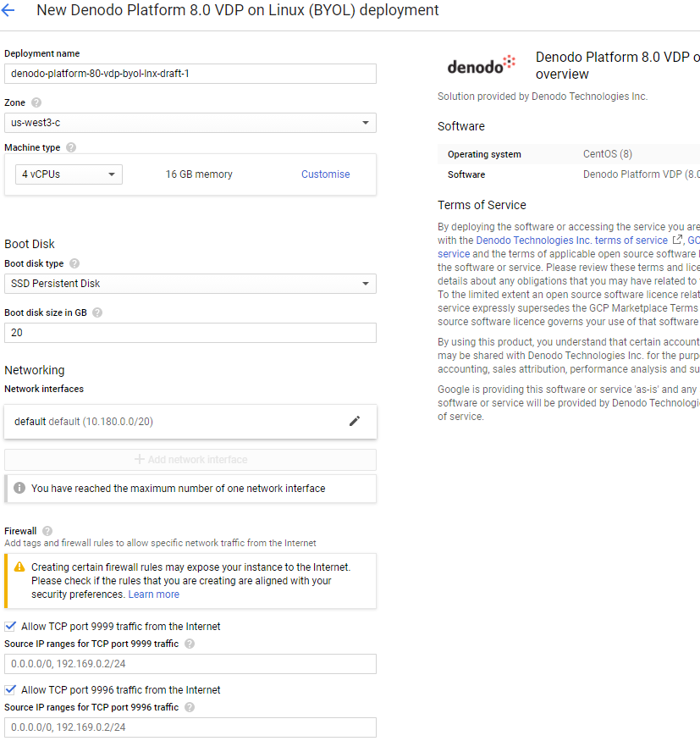Open help icon next to Firewall heading
The height and width of the screenshot is (741, 700).
pos(47,531)
